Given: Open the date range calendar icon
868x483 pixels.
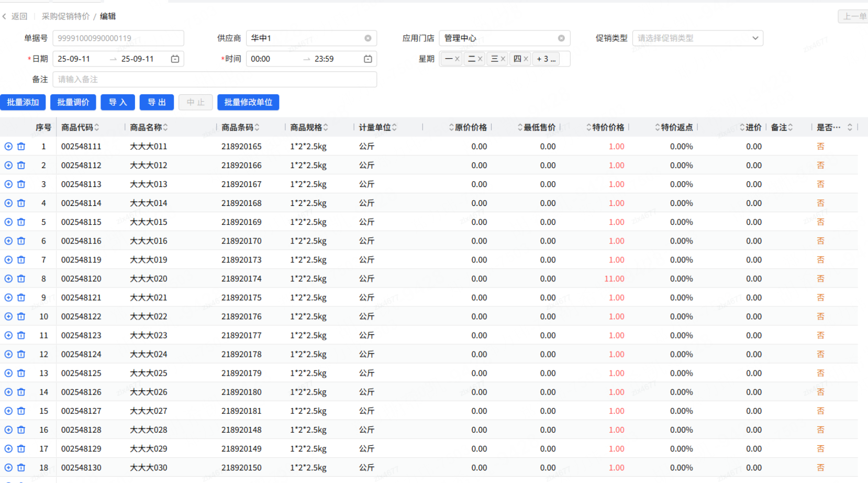Looking at the screenshot, I should click(x=175, y=59).
